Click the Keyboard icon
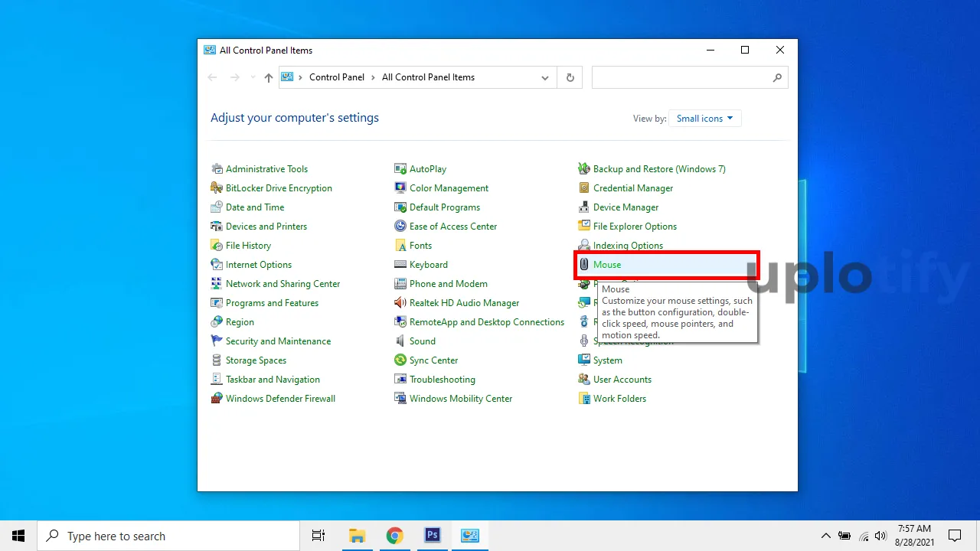 coord(400,265)
